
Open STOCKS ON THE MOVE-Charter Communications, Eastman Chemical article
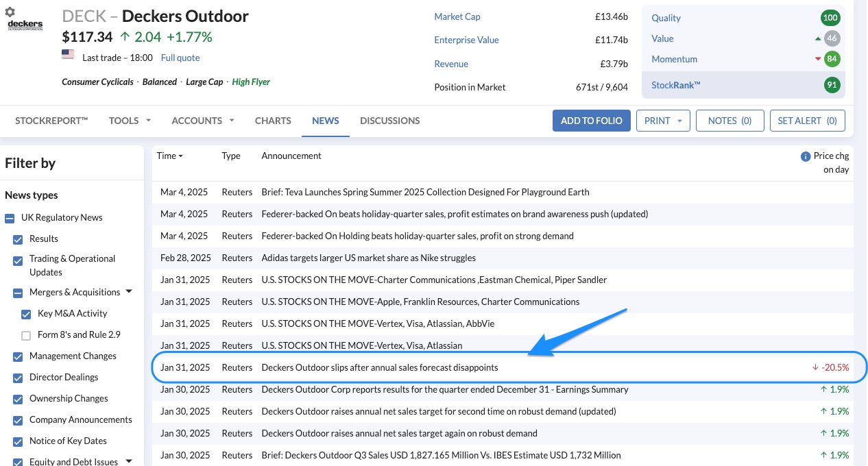(x=434, y=280)
